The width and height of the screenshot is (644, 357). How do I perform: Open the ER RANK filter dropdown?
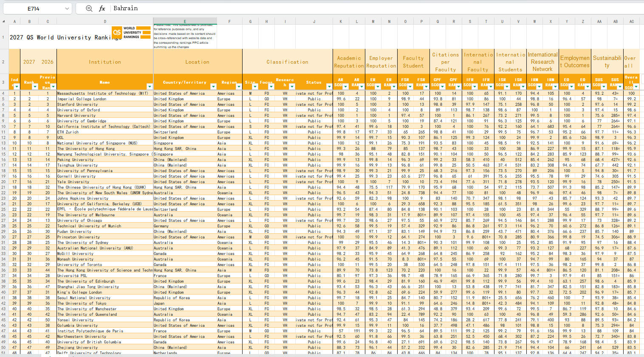click(x=394, y=87)
